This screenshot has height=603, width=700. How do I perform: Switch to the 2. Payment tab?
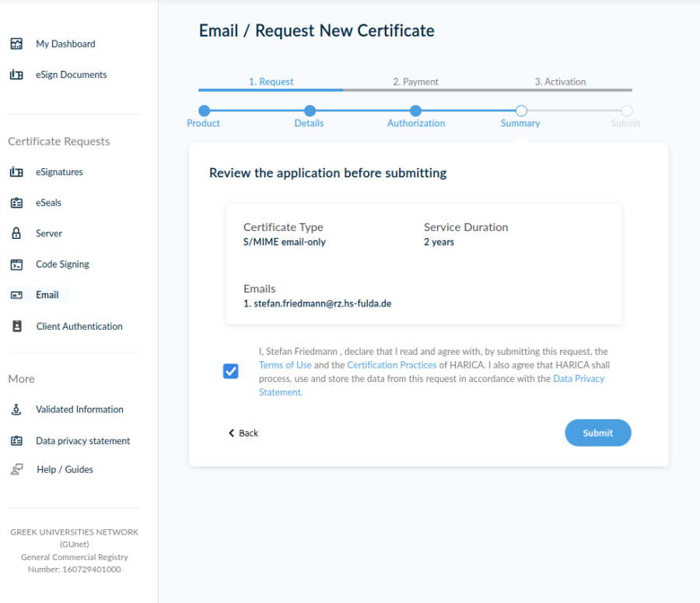tap(415, 82)
